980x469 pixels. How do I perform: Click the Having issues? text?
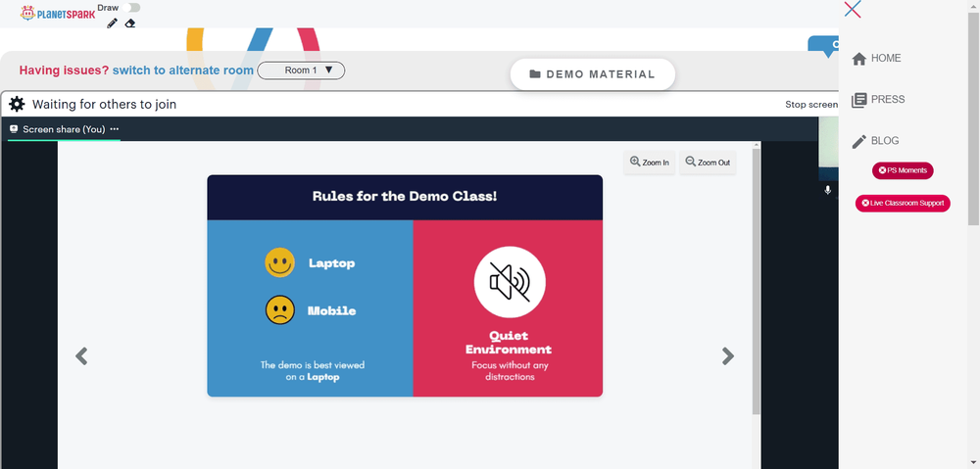(x=64, y=70)
